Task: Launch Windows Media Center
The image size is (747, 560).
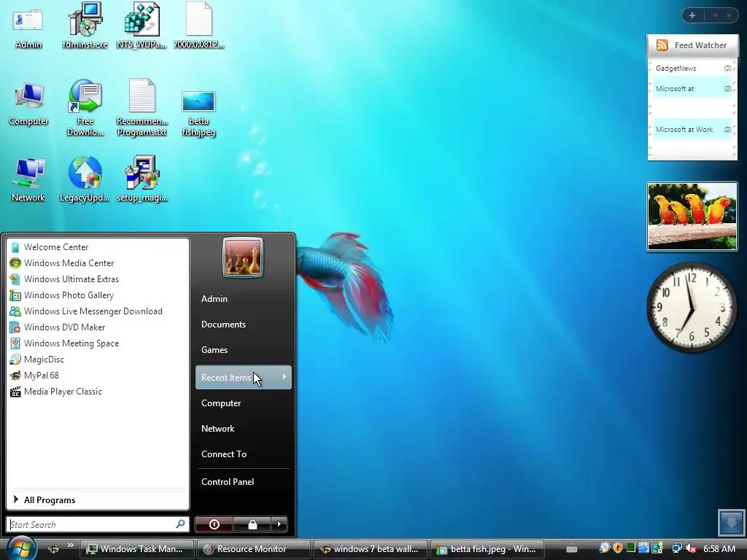Action: (x=98, y=262)
